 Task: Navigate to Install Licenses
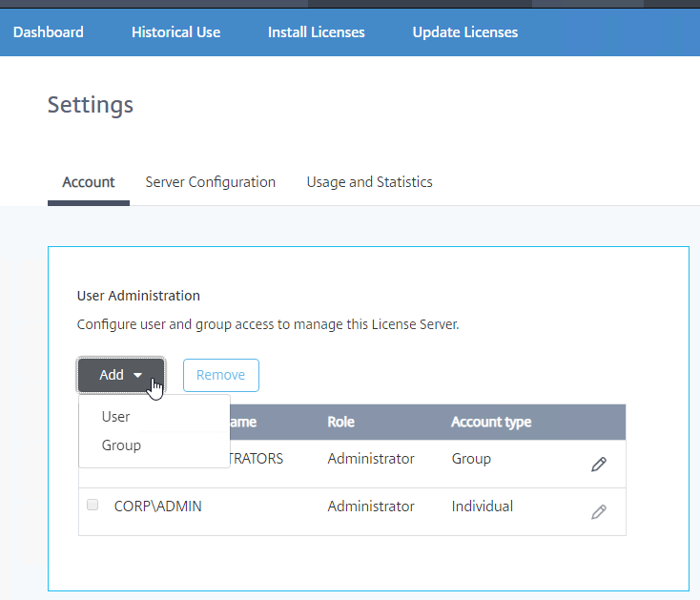[x=316, y=32]
